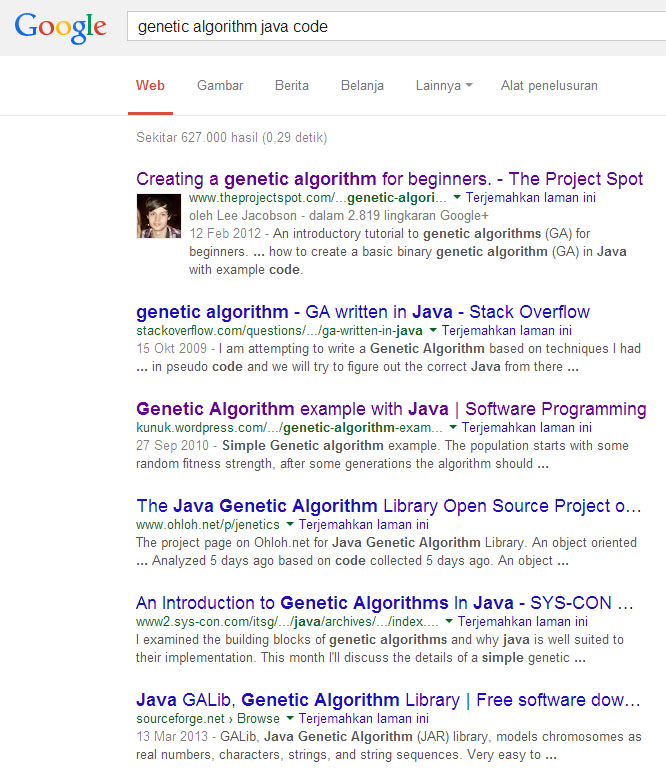
Task: Expand the stackoverflow.com result's green arrow
Action: click(433, 330)
